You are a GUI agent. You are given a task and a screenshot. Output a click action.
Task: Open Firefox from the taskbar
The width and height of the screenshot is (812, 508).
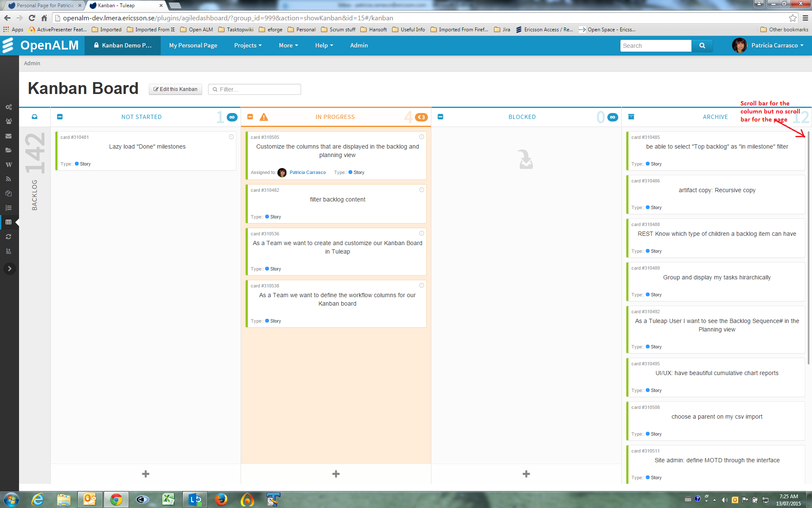[x=221, y=500]
